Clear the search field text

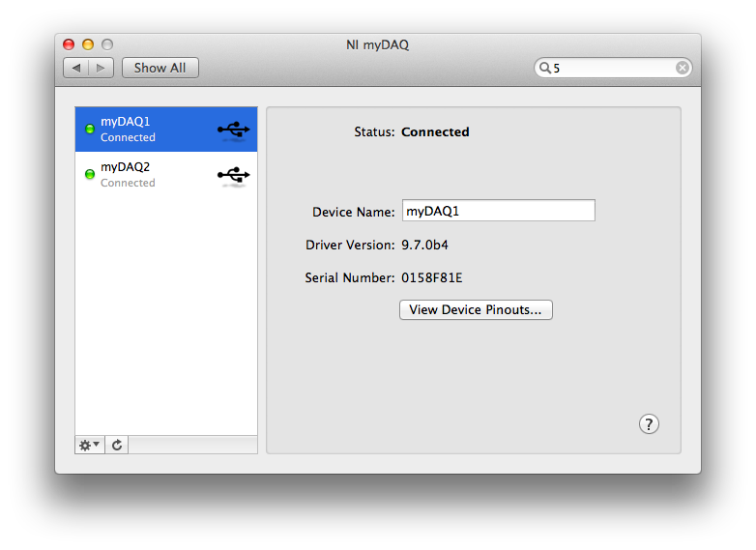point(682,68)
